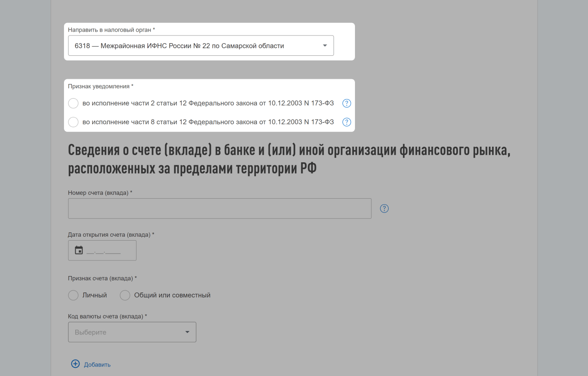Screen dimensions: 588x376
Task: Choose the Личный account type option
Action: pyautogui.click(x=73, y=295)
